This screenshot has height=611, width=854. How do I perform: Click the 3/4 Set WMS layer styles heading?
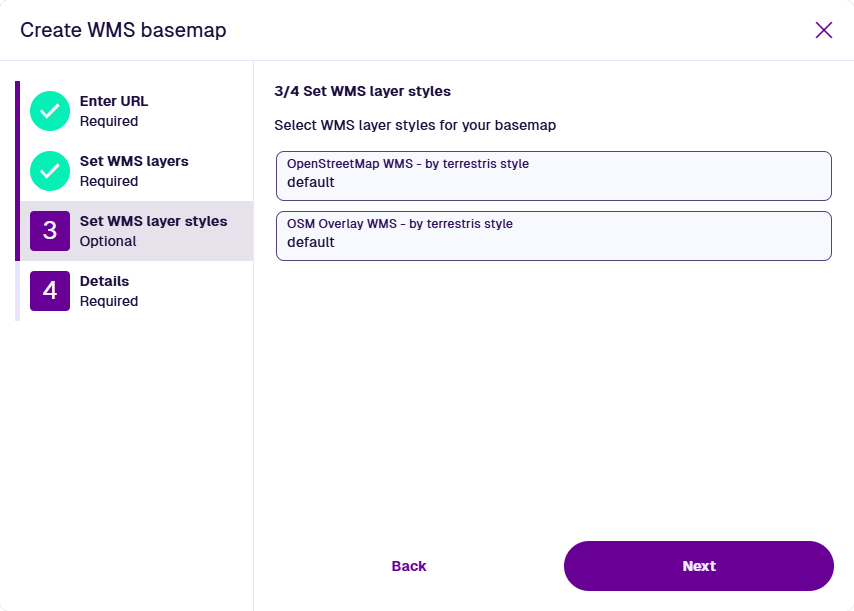coord(362,91)
